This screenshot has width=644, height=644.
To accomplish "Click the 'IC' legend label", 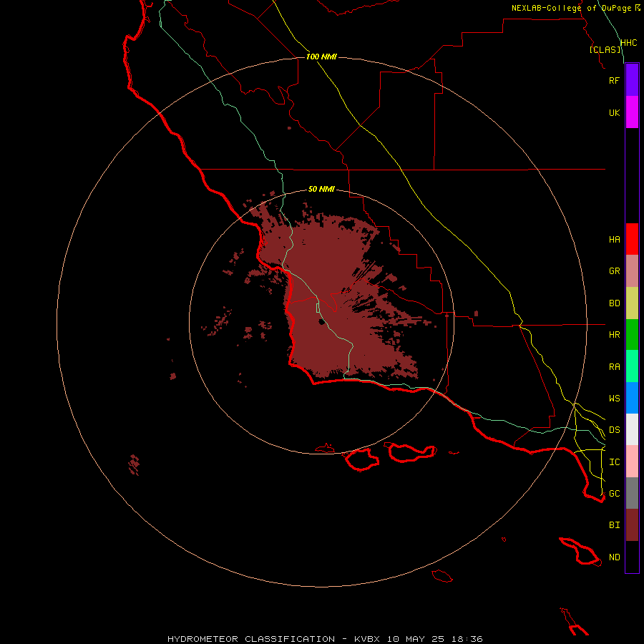I will coord(614,462).
